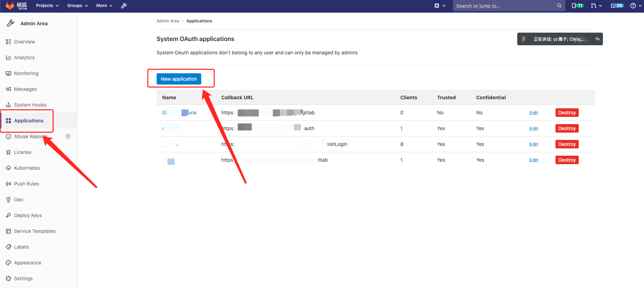Open the application name link ending in 'na'
The width and height of the screenshot is (644, 289).
(179, 113)
